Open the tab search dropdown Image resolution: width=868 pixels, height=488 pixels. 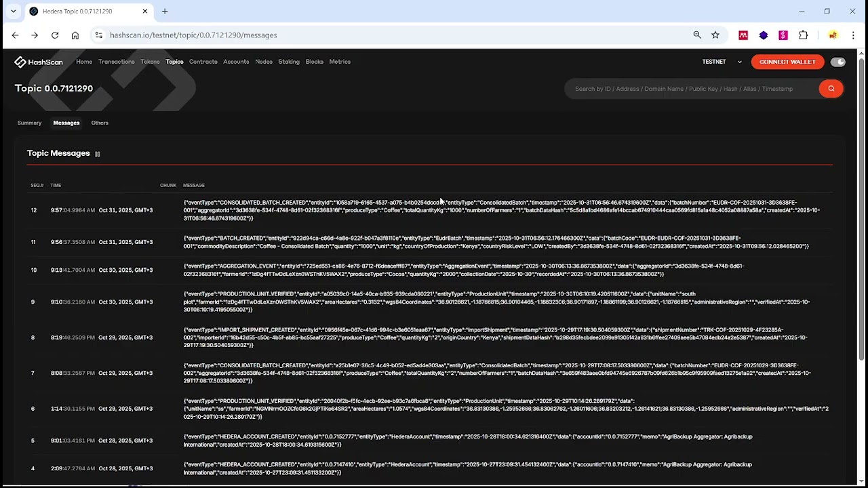pyautogui.click(x=13, y=12)
